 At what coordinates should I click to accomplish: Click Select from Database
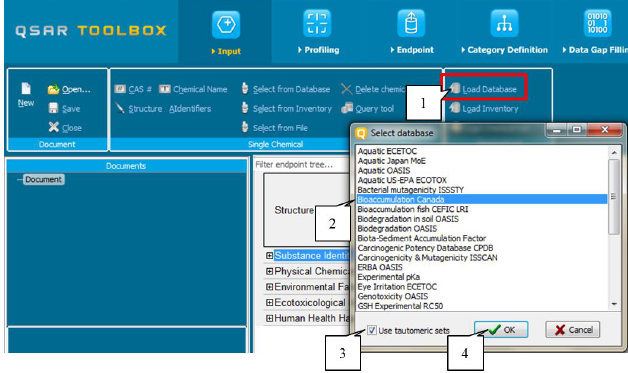coord(286,89)
